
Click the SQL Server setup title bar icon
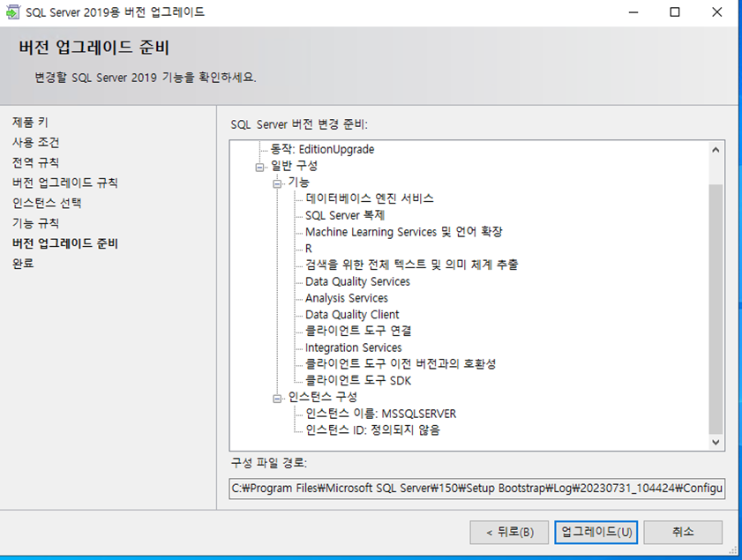12,11
